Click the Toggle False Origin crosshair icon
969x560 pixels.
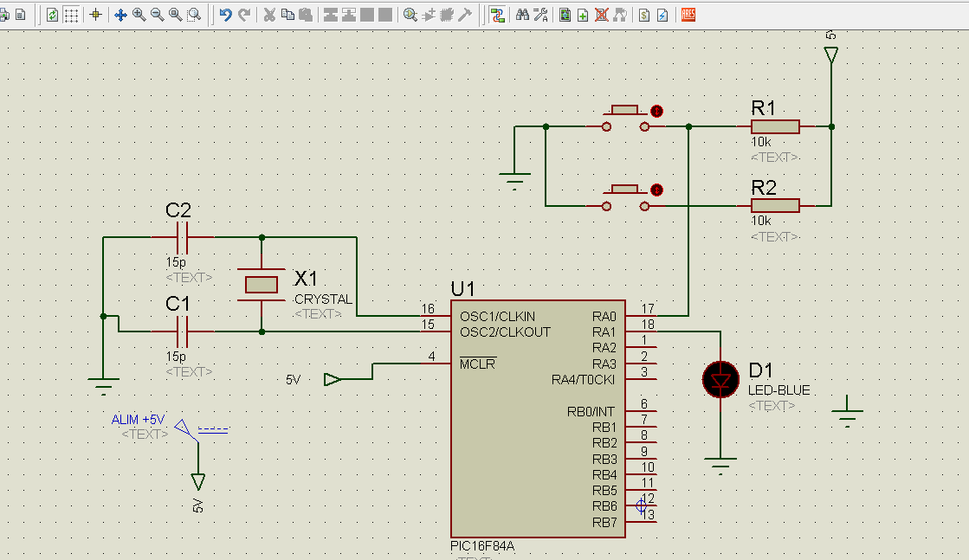(x=96, y=15)
